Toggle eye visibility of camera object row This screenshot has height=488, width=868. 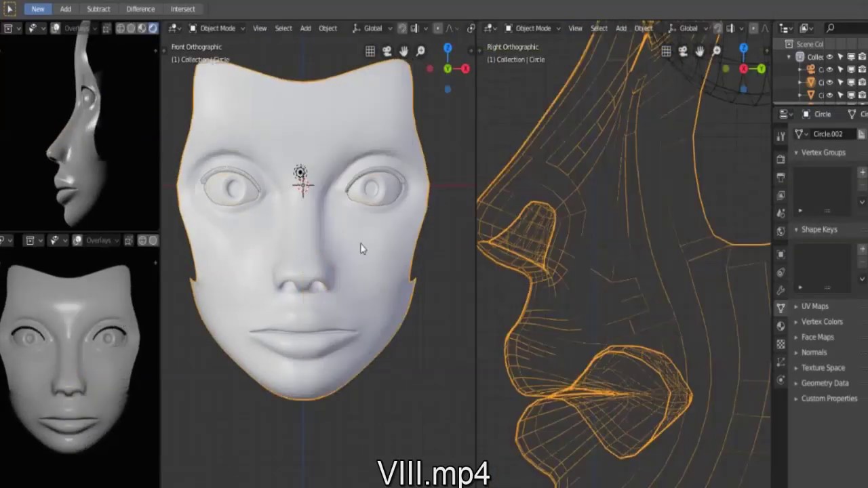829,69
